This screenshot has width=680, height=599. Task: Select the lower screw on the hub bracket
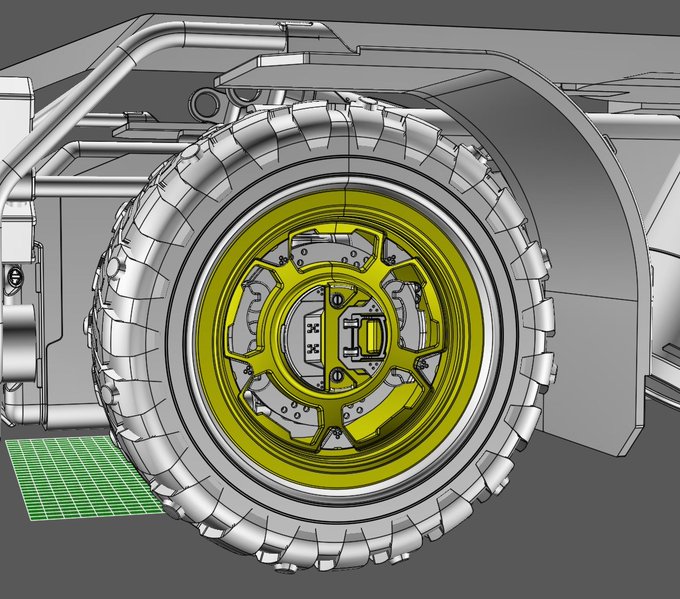(x=337, y=376)
